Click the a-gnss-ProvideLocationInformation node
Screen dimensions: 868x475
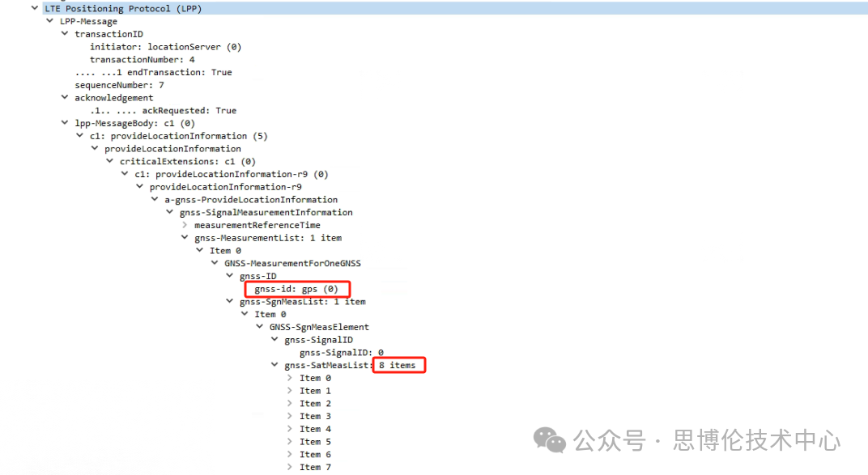coord(251,200)
